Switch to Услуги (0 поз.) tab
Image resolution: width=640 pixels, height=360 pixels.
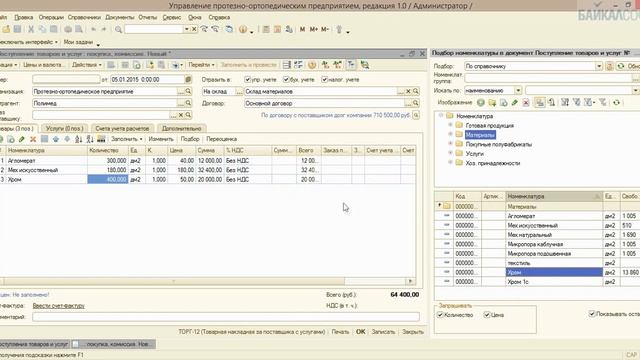point(64,128)
